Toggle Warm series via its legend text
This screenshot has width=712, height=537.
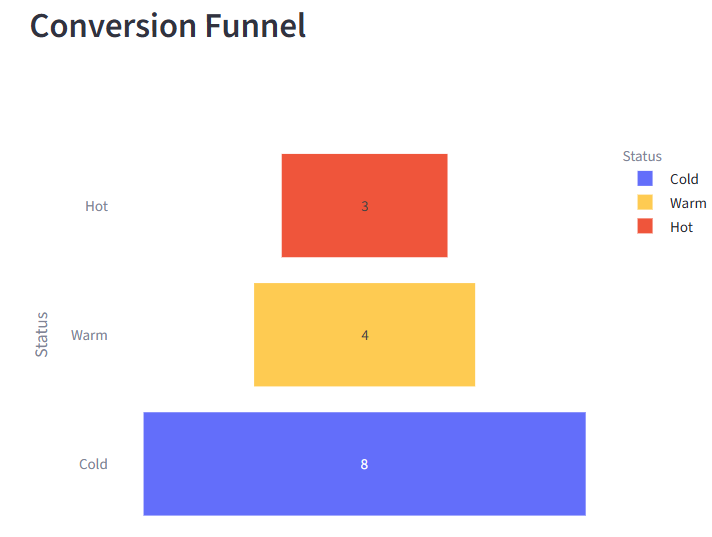click(x=688, y=203)
